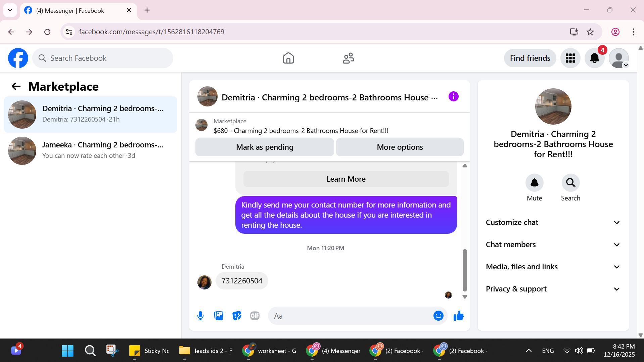This screenshot has height=362, width=644.
Task: Click the address bar URL
Action: (151, 32)
